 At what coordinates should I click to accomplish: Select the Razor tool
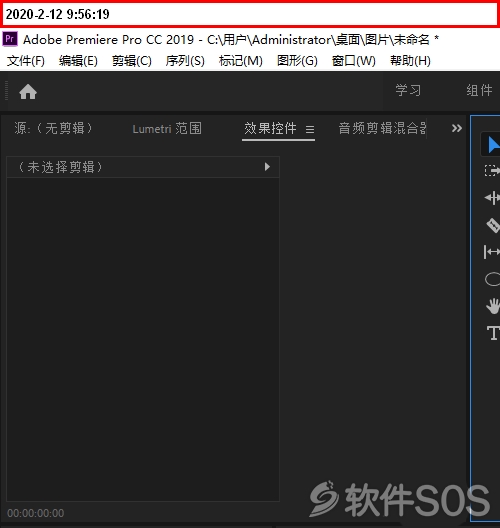tap(493, 225)
